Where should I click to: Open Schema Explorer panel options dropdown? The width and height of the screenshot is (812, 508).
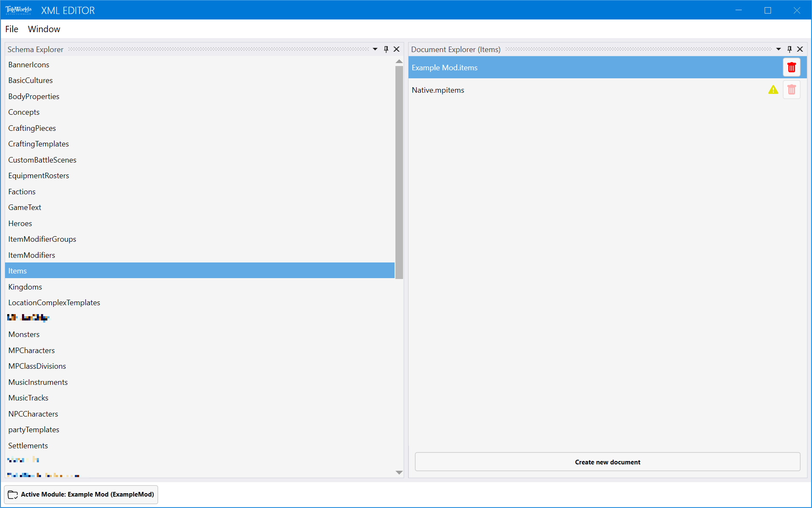pos(375,49)
